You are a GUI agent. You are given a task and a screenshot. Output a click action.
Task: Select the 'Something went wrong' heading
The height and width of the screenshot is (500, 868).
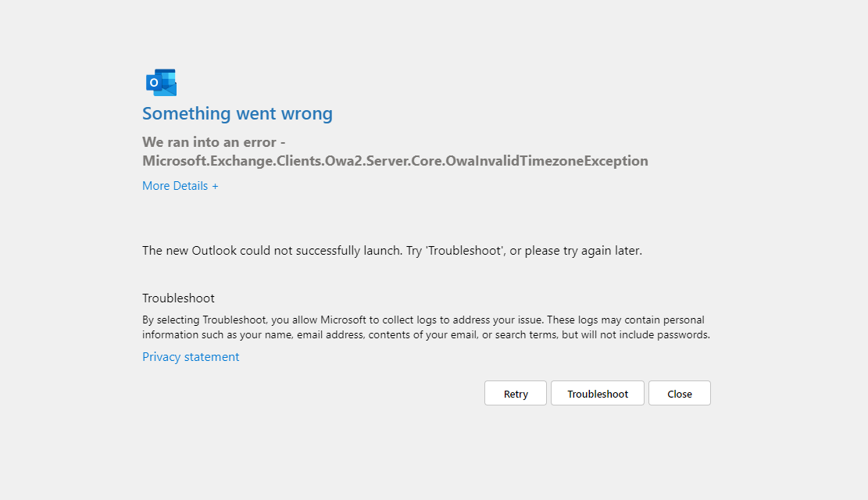[x=238, y=113]
